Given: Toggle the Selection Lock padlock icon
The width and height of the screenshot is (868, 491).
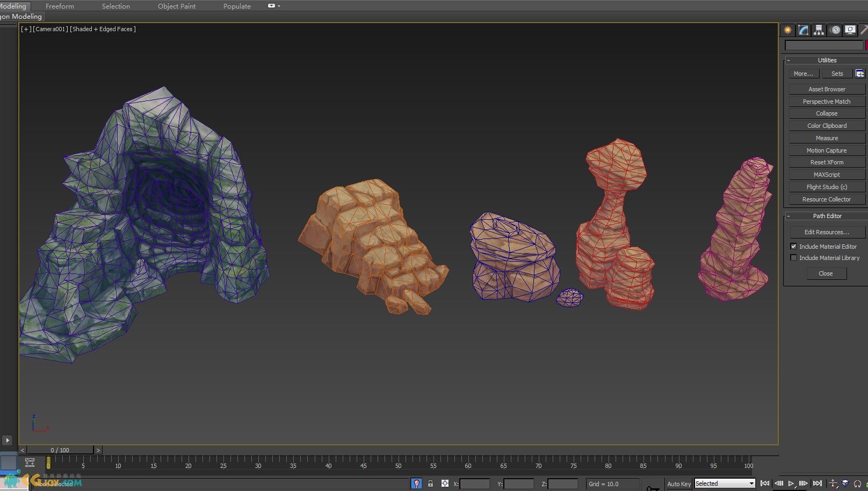Looking at the screenshot, I should click(x=430, y=483).
